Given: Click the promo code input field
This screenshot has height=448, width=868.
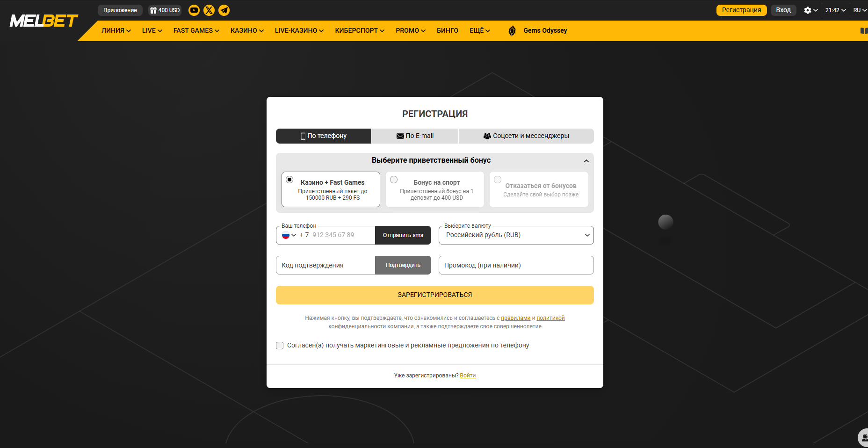Looking at the screenshot, I should point(516,265).
